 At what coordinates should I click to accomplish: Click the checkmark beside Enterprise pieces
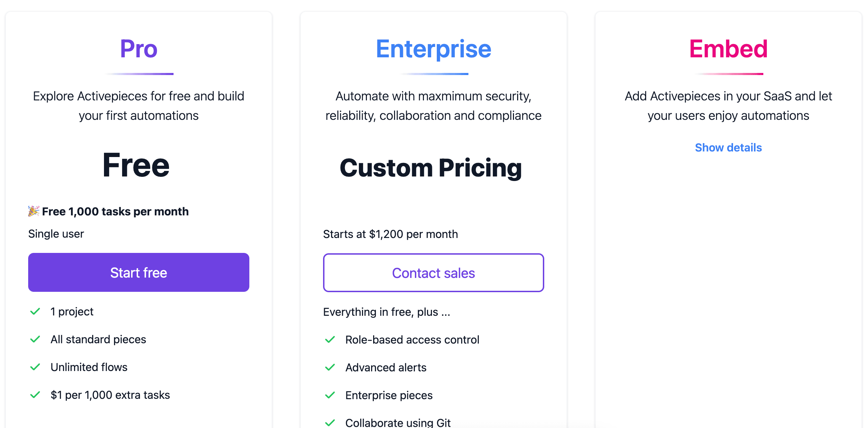point(329,395)
